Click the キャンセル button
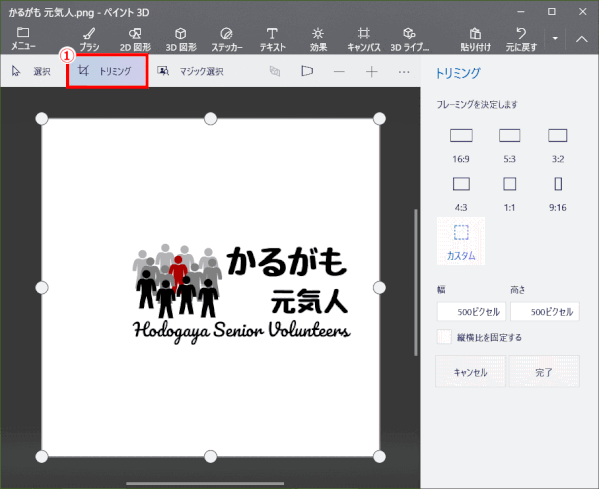The width and height of the screenshot is (599, 489). (x=470, y=371)
